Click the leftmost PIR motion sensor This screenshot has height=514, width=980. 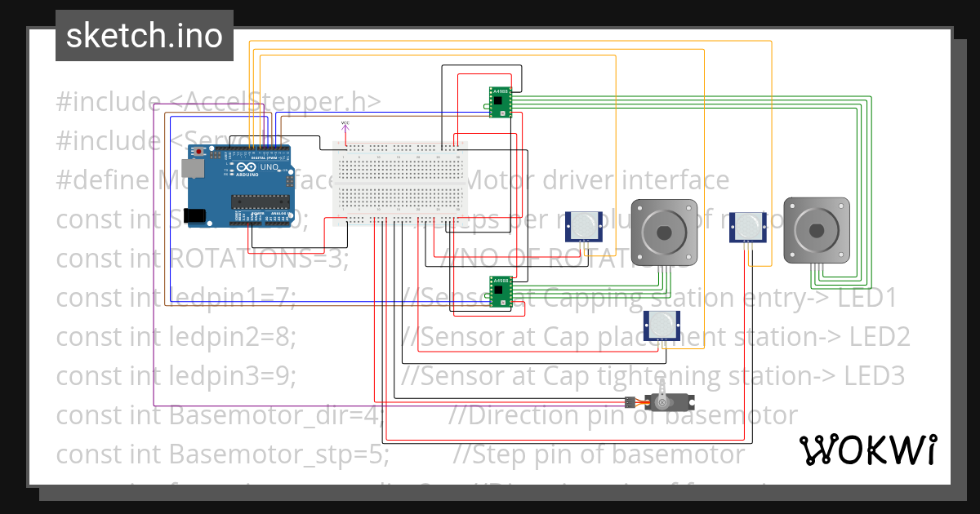coord(584,226)
